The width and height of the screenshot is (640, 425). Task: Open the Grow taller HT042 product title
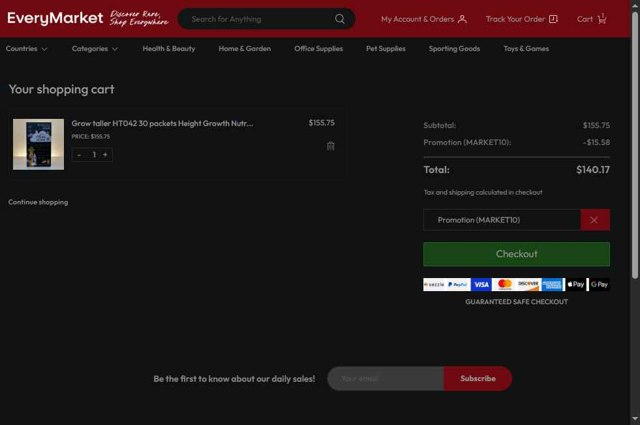(x=162, y=123)
